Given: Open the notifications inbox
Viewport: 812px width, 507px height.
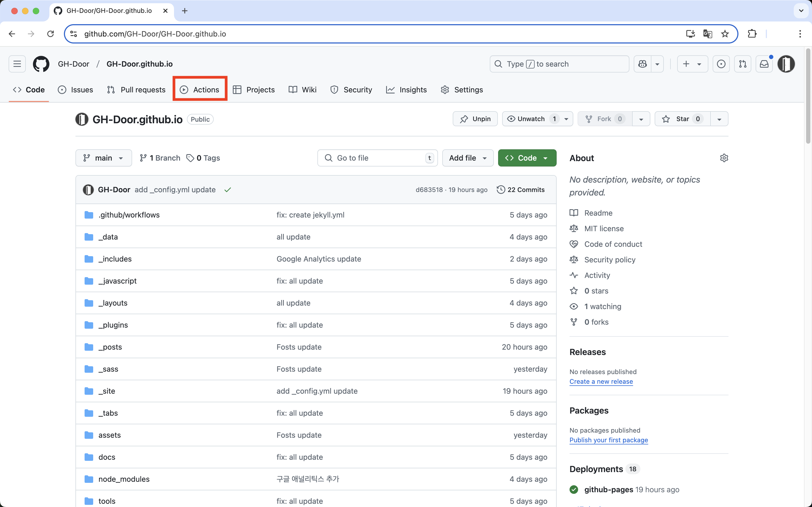Looking at the screenshot, I should 764,64.
